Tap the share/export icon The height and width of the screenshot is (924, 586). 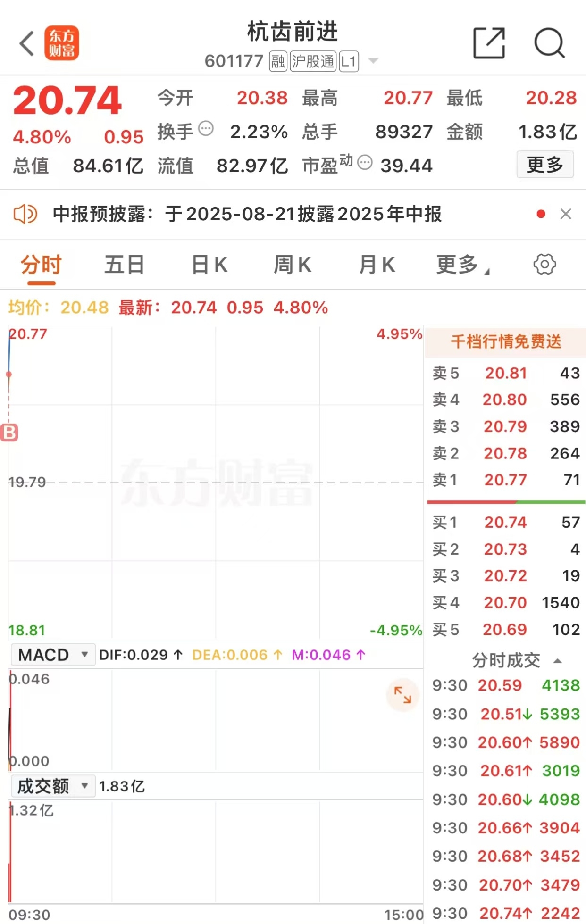tap(489, 43)
